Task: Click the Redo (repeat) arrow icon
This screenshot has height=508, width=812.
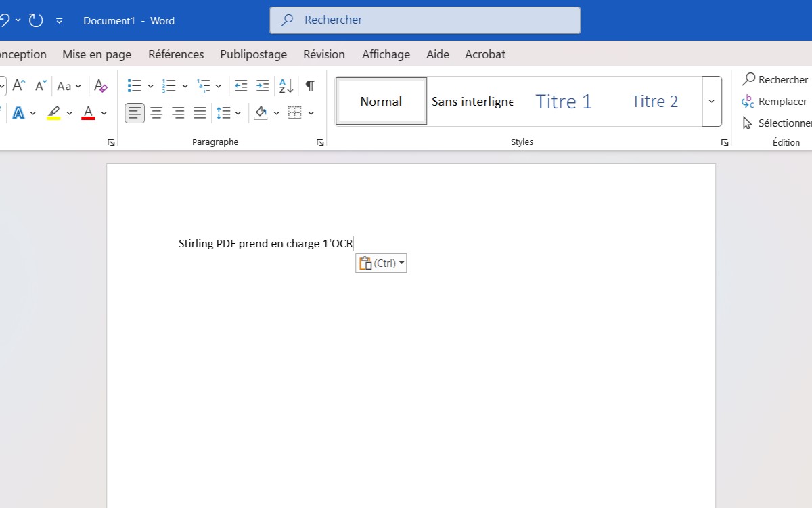Action: pos(36,20)
